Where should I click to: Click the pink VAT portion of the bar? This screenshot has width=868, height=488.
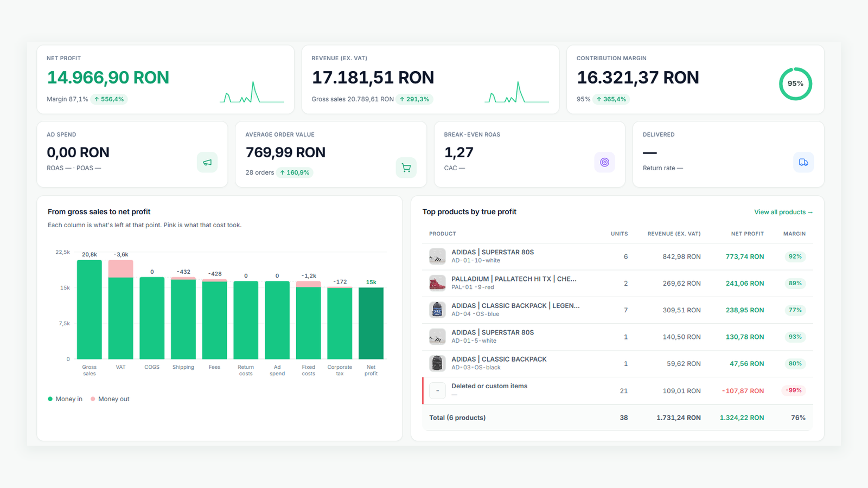point(120,268)
